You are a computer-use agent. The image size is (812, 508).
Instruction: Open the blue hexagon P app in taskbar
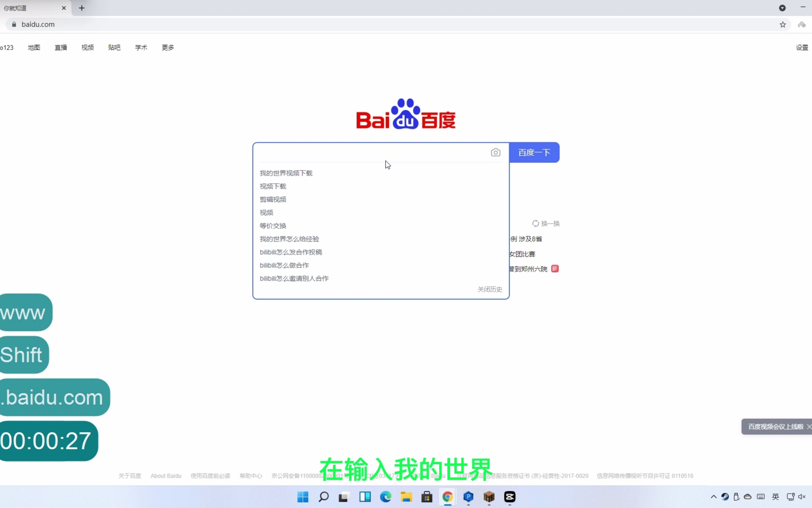pyautogui.click(x=468, y=497)
